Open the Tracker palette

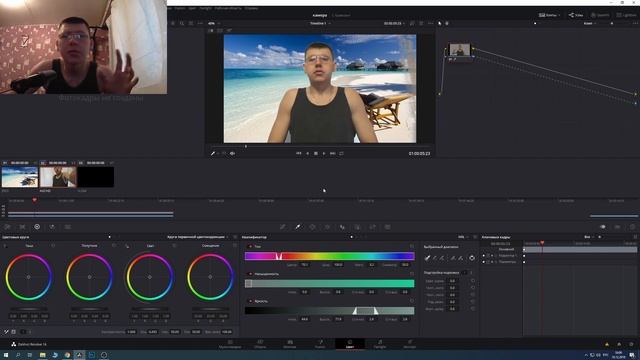click(327, 227)
